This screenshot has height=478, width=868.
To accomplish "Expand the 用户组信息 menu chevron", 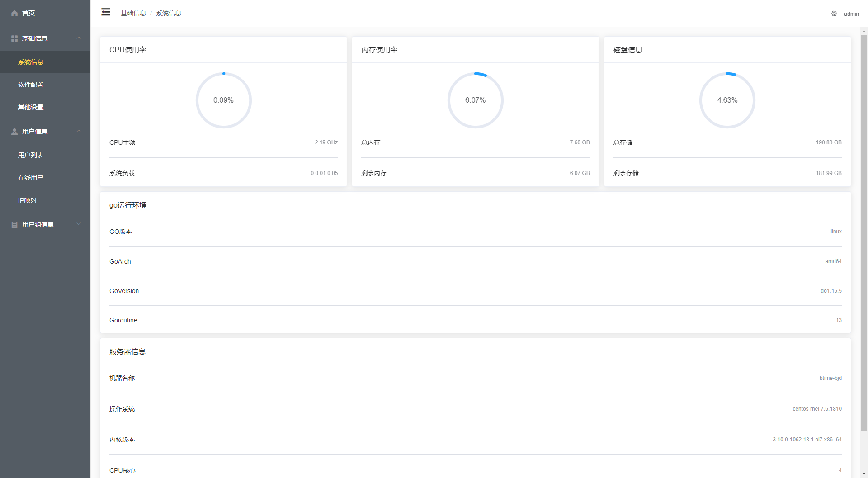I will pyautogui.click(x=79, y=224).
